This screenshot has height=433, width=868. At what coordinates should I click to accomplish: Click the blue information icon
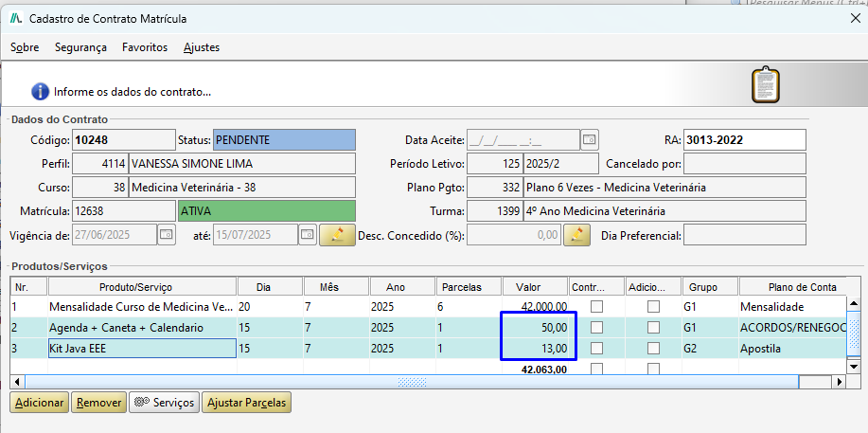tap(41, 91)
